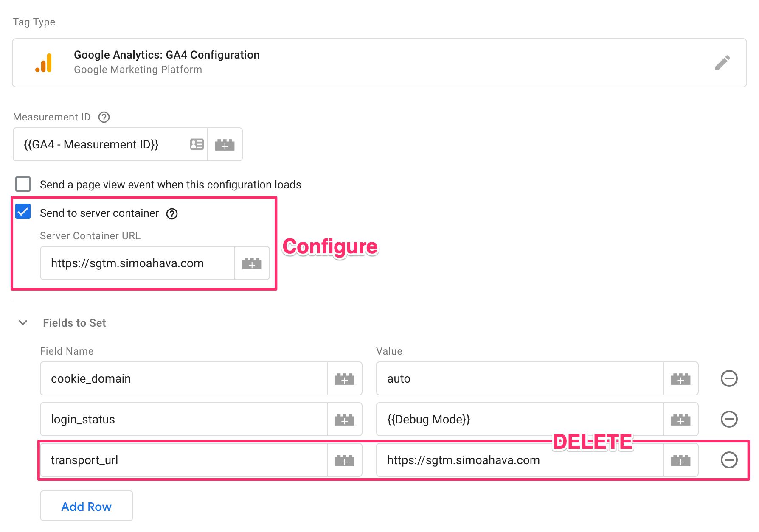
Task: Insert variable for the cookie_domain field name
Action: pos(345,379)
